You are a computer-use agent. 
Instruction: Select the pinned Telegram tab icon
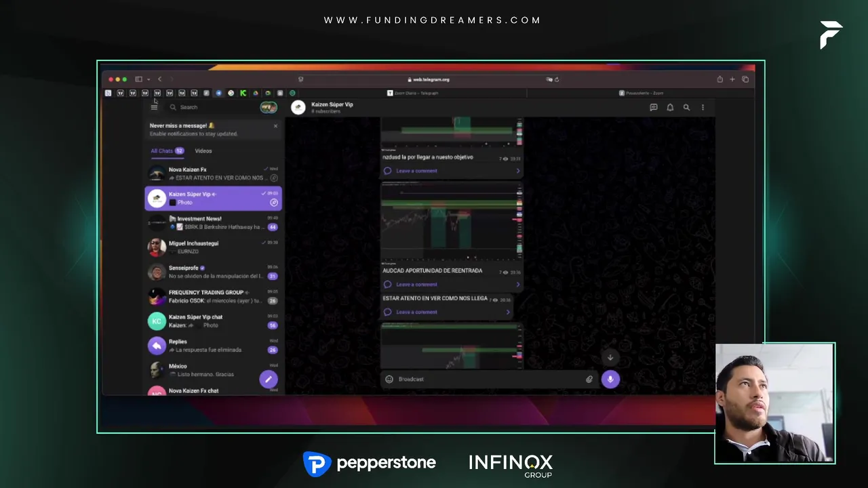218,93
